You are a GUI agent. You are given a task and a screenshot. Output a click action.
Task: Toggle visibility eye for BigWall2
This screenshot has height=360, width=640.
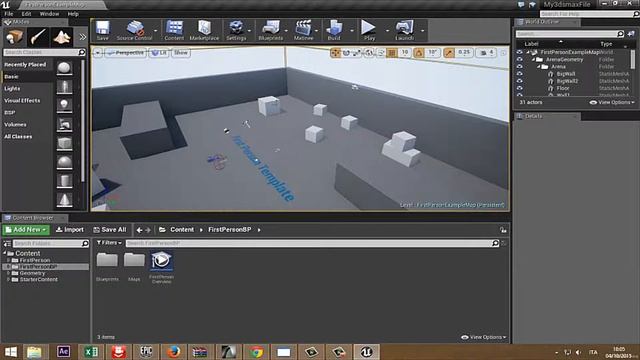(x=519, y=81)
